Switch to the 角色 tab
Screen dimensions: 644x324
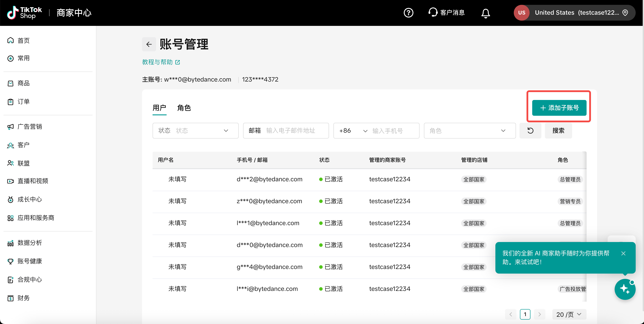tap(184, 108)
